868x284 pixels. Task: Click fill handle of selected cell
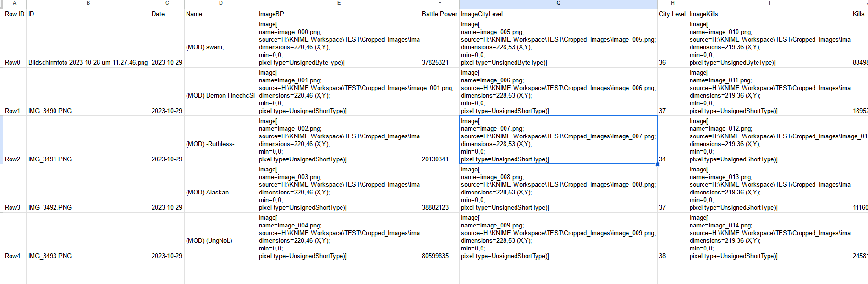658,164
